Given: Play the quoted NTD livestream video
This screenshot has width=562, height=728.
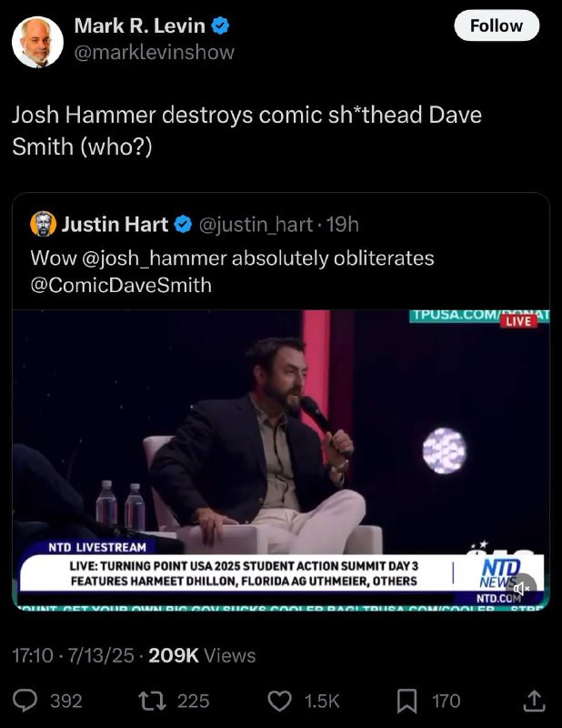Looking at the screenshot, I should coord(281,460).
